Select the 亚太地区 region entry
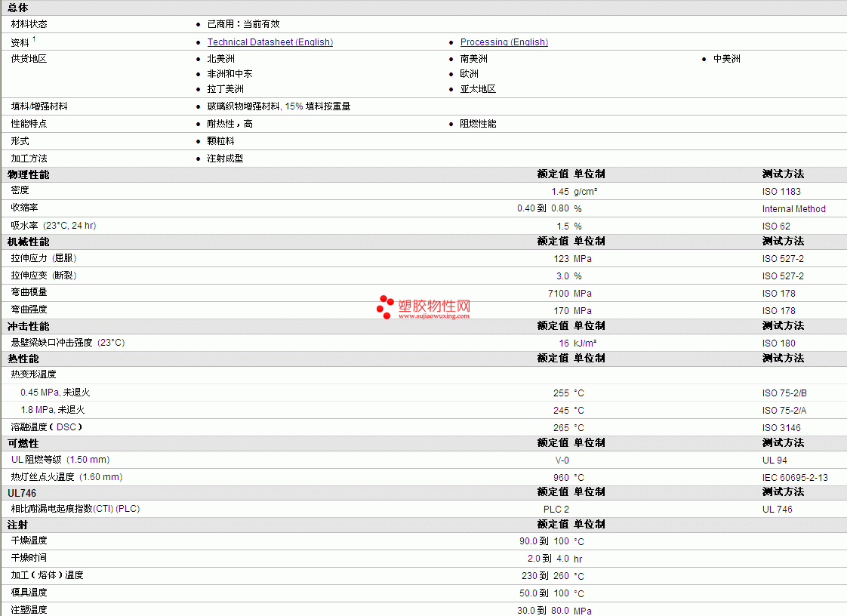The image size is (847, 616). (478, 89)
